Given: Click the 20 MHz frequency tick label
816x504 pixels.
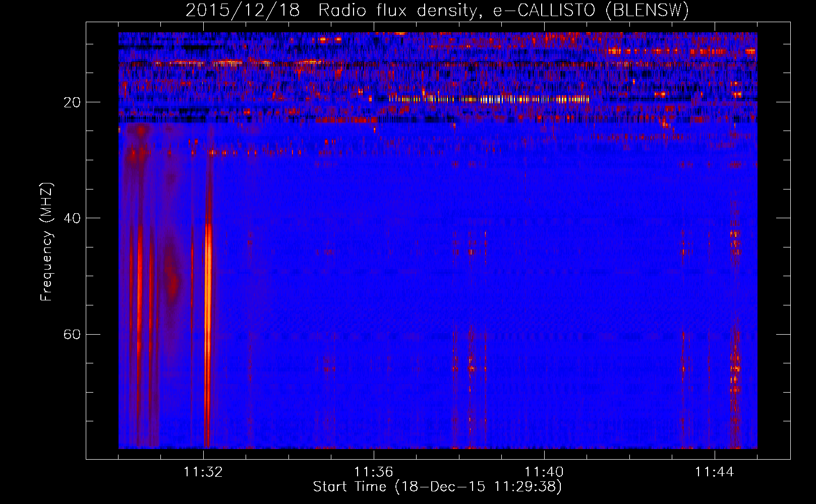Looking at the screenshot, I should coord(72,102).
